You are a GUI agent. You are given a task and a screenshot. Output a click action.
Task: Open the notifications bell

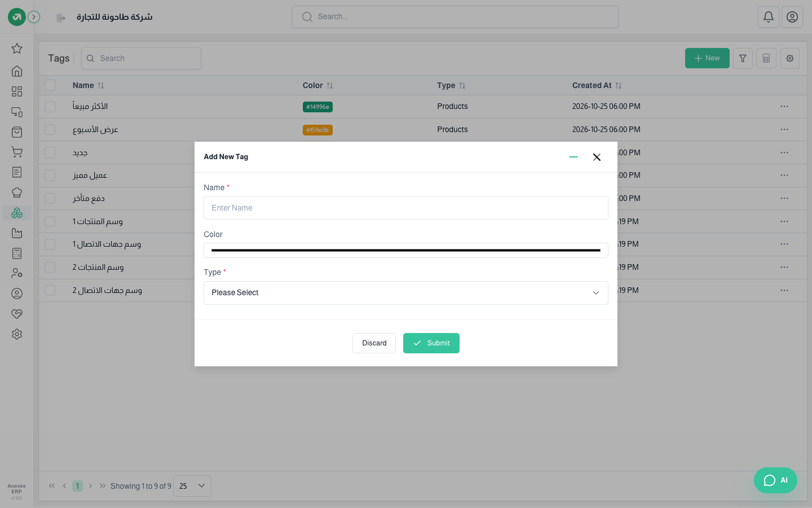(769, 17)
